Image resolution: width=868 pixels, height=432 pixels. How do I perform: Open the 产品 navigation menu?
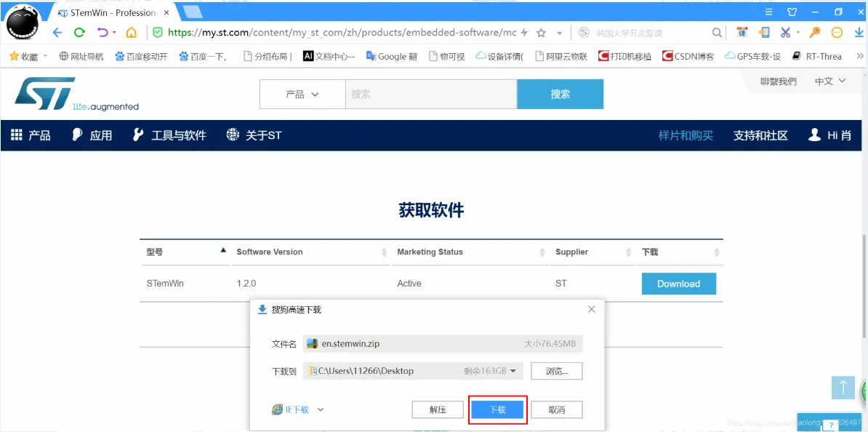[31, 135]
